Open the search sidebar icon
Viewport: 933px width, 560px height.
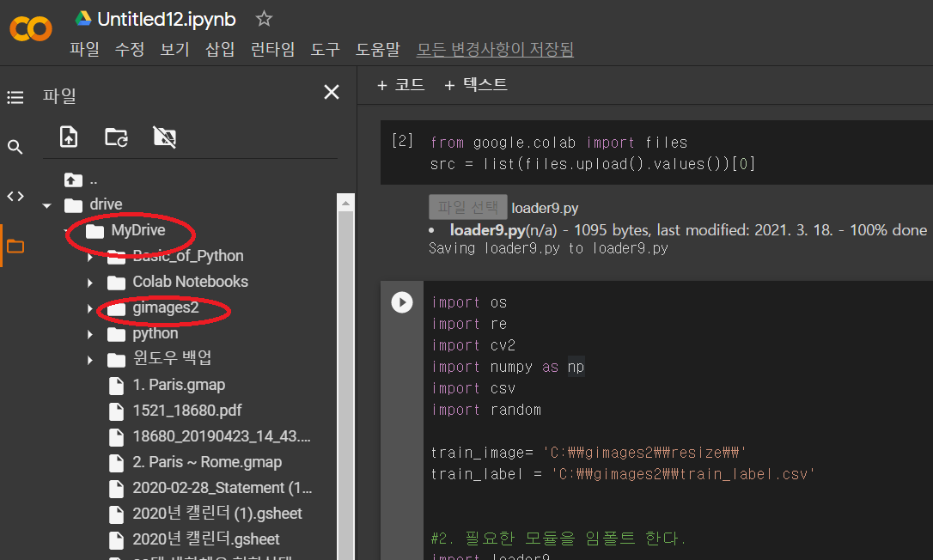pos(15,148)
